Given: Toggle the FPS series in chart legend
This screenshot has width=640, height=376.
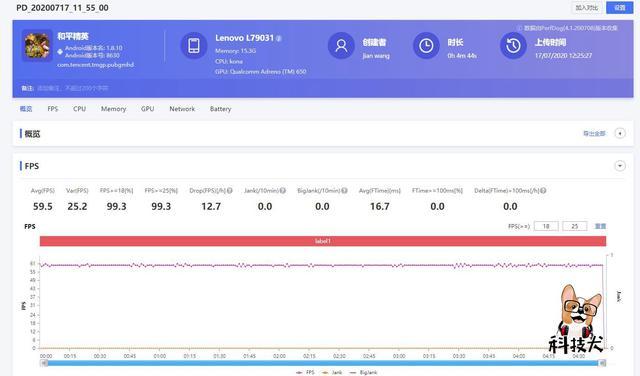Looking at the screenshot, I should coord(305,372).
